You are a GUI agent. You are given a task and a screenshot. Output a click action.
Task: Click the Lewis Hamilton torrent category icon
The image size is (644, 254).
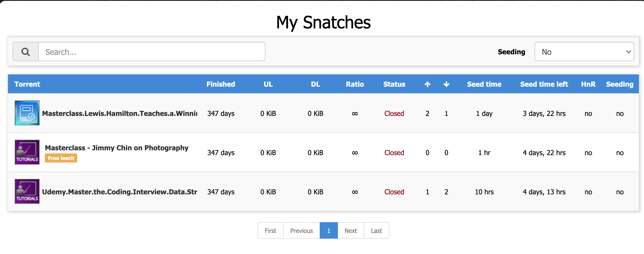click(x=27, y=113)
